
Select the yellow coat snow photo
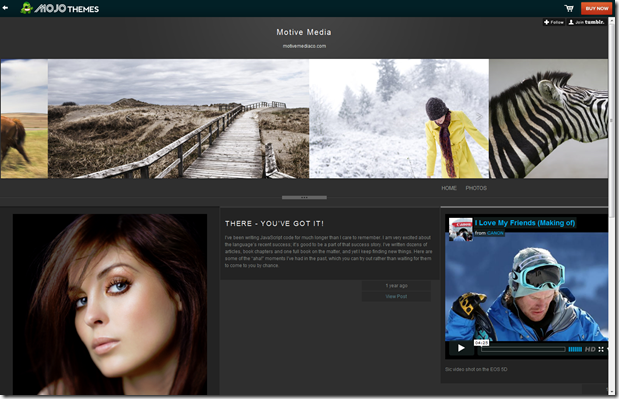[x=399, y=119]
